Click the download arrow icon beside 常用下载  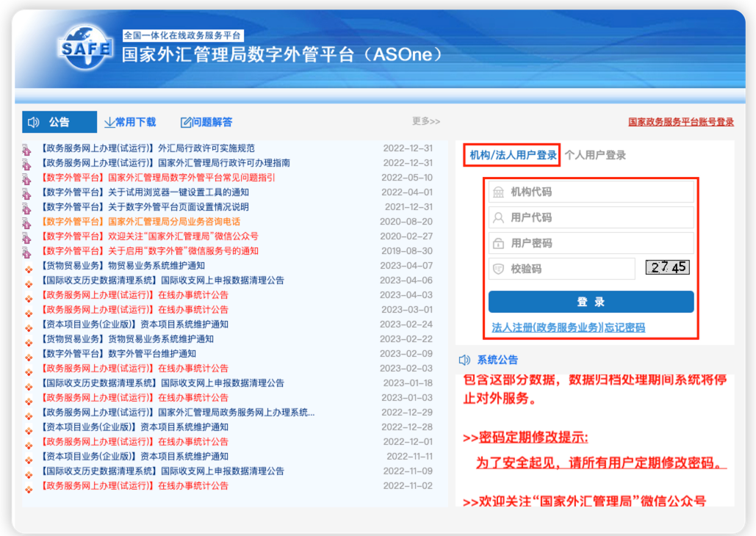pos(109,122)
